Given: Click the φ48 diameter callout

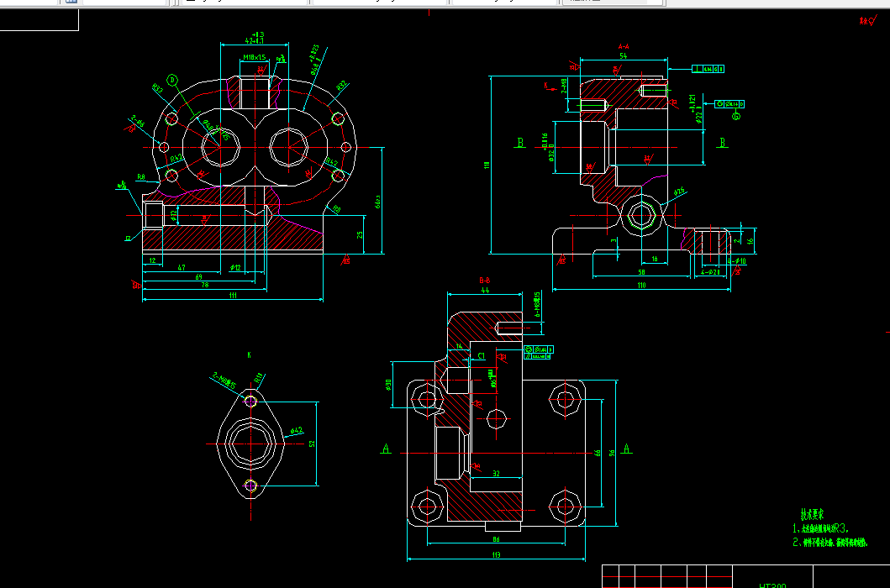Looking at the screenshot, I should pyautogui.click(x=315, y=60).
